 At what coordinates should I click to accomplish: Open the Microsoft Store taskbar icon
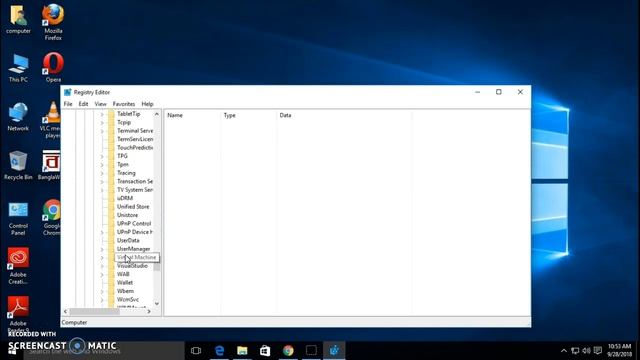pyautogui.click(x=265, y=351)
